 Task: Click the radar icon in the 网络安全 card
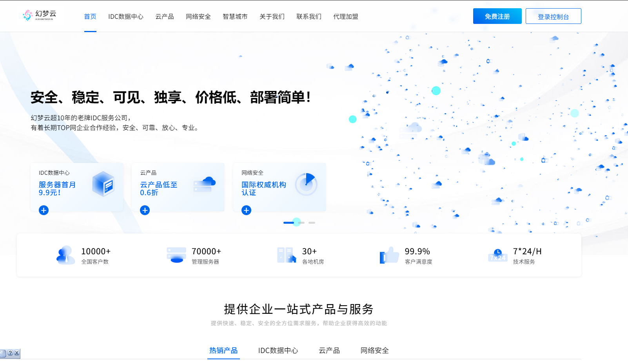pyautogui.click(x=306, y=184)
